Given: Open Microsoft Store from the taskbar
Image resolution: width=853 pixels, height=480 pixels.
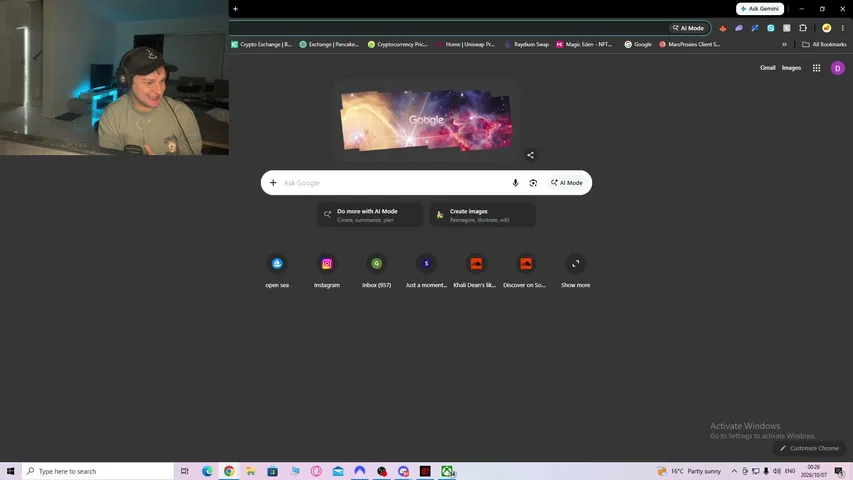Looking at the screenshot, I should 273,471.
